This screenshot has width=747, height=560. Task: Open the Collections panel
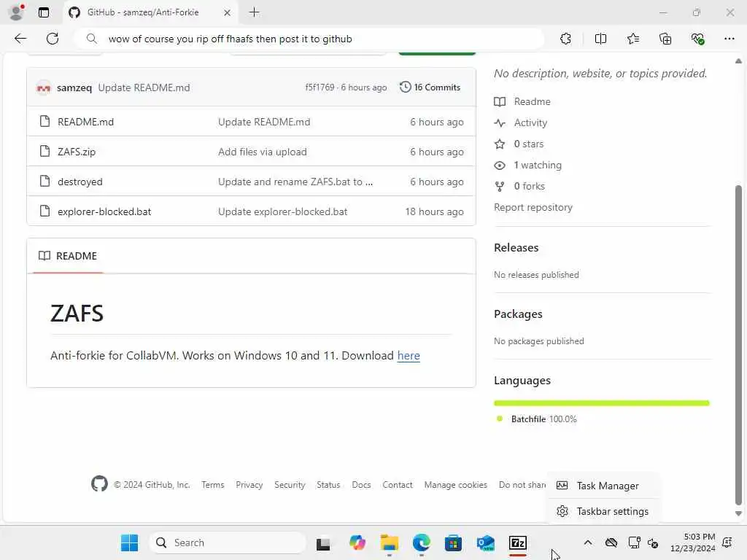tap(665, 39)
